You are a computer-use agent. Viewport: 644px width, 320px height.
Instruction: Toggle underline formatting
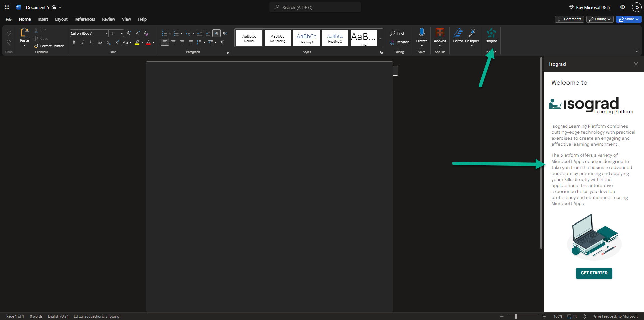pos(91,42)
